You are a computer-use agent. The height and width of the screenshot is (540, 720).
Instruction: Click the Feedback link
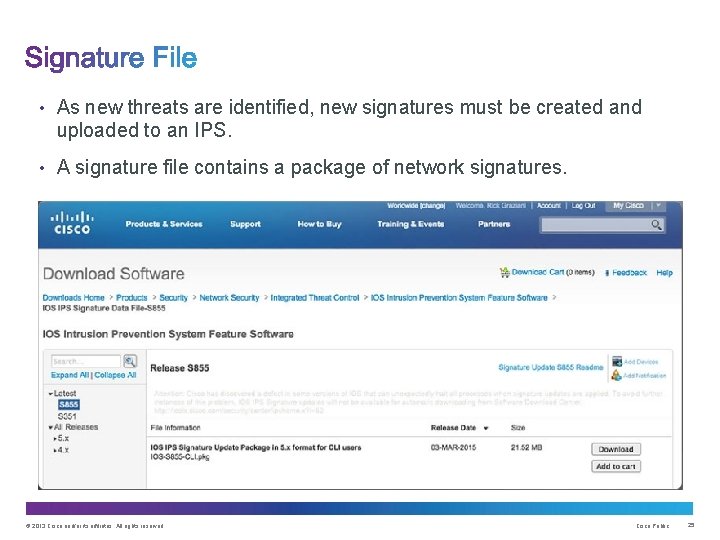coord(629,273)
